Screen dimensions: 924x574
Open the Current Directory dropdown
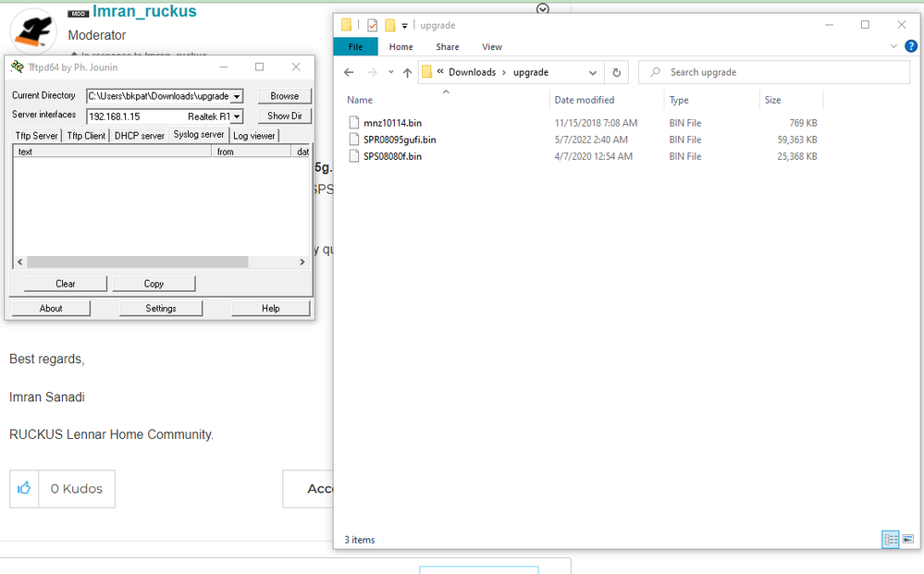click(237, 96)
